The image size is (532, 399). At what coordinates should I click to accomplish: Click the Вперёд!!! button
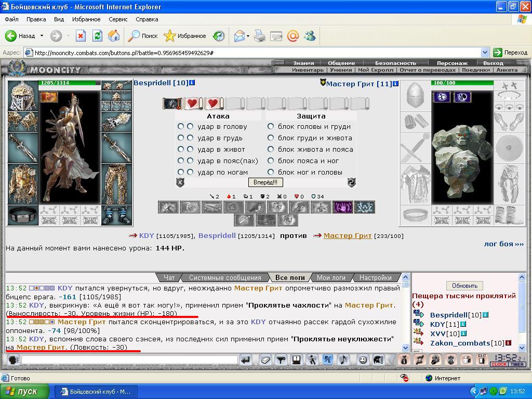[265, 182]
